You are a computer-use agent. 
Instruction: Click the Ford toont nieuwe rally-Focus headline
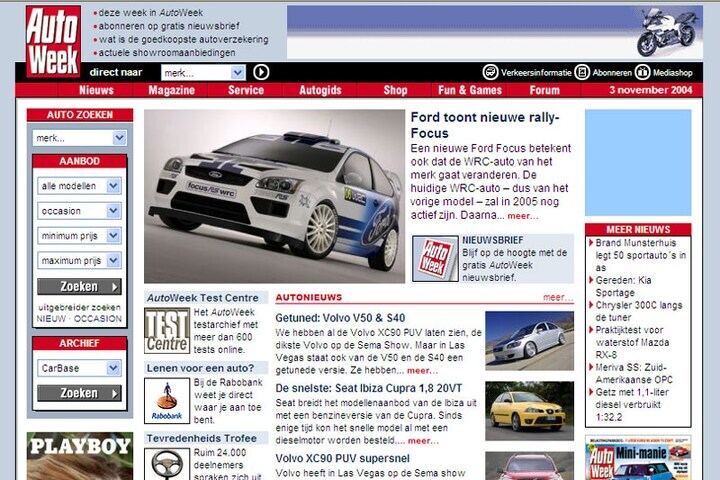485,125
